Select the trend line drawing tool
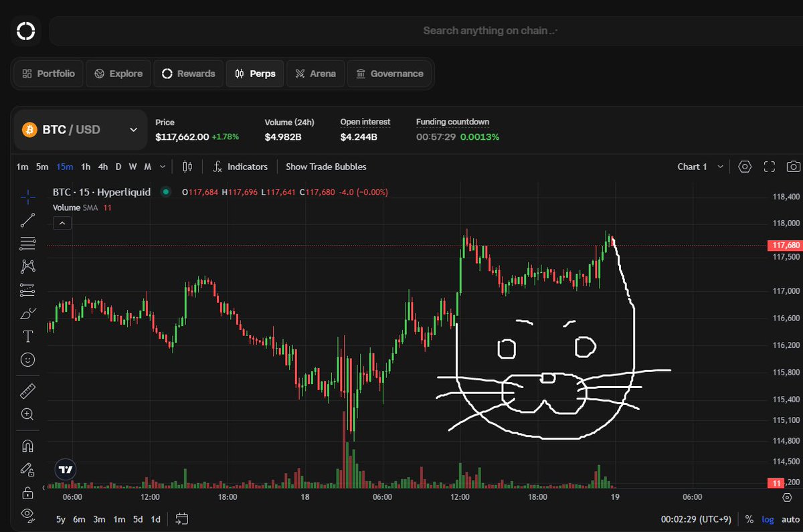Screen dimensions: 803x532 click(27, 219)
